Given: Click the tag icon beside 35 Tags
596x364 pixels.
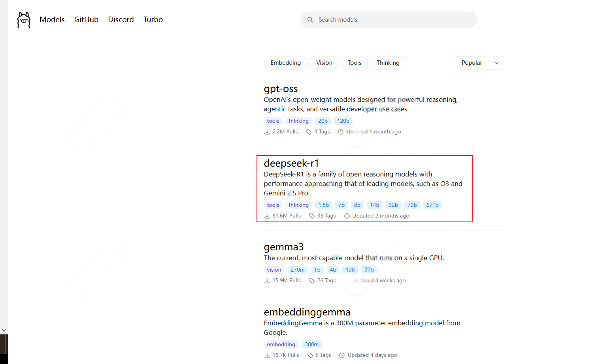Looking at the screenshot, I should coord(312,216).
